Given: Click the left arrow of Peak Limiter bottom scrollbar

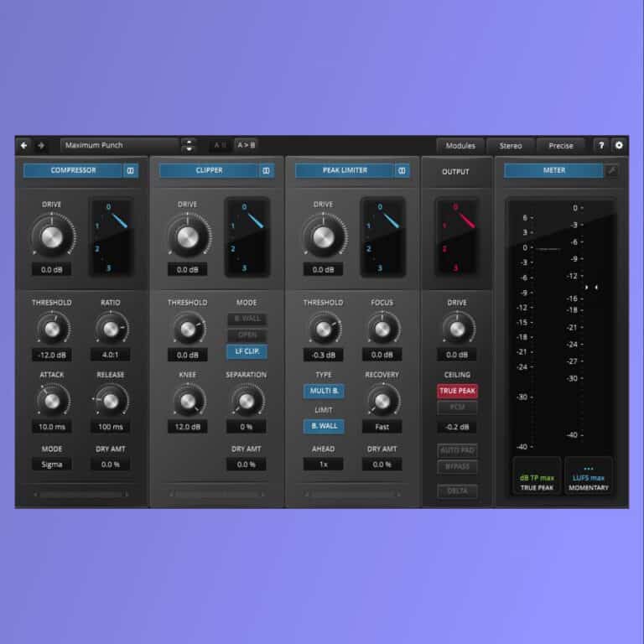Looking at the screenshot, I should pyautogui.click(x=307, y=495).
